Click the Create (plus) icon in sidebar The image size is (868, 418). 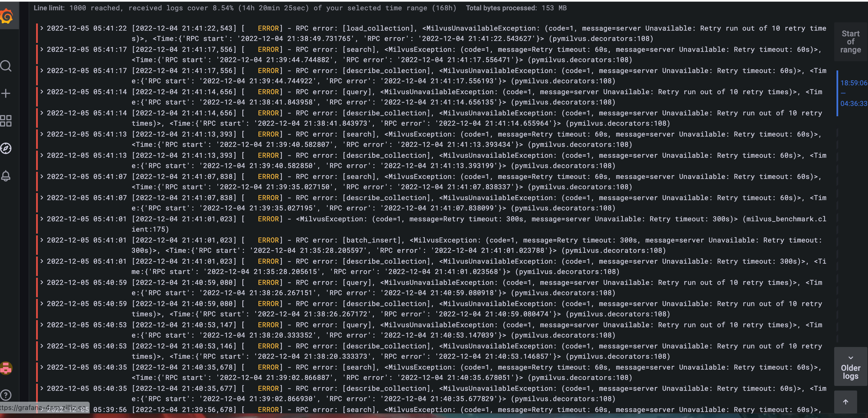(x=6, y=93)
